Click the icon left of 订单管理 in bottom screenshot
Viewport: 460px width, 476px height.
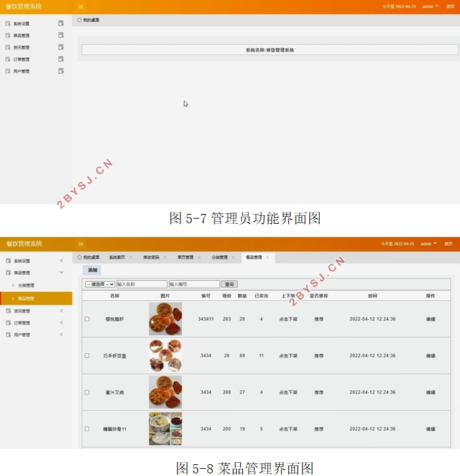(x=9, y=323)
